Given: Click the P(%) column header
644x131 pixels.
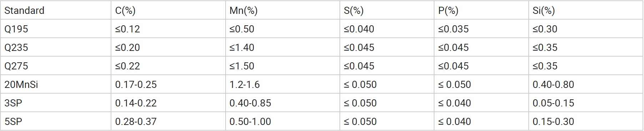Looking at the screenshot, I should coord(481,10).
